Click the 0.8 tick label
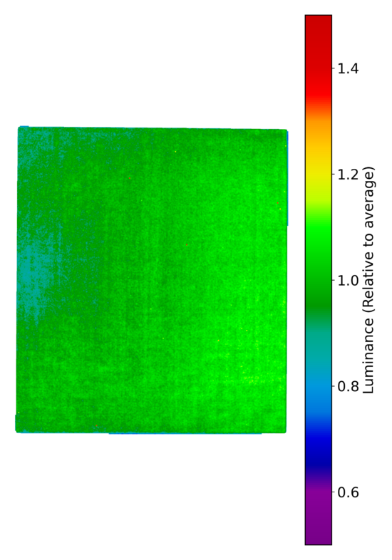The width and height of the screenshot is (392, 560). tap(348, 386)
